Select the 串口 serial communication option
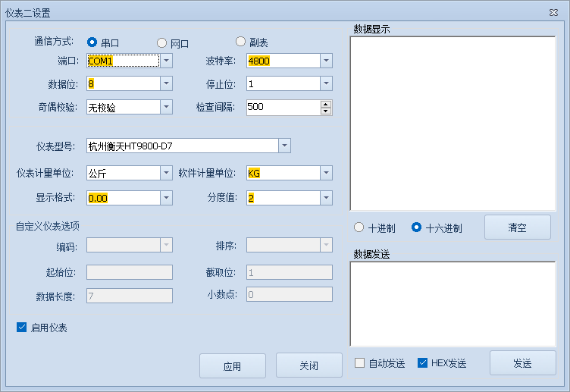The height and width of the screenshot is (392, 570). (92, 42)
